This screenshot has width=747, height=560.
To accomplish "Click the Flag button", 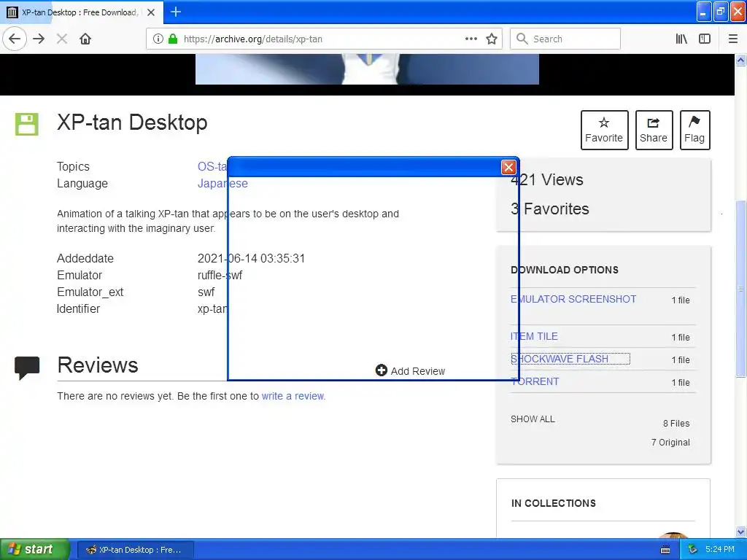I will 694,130.
